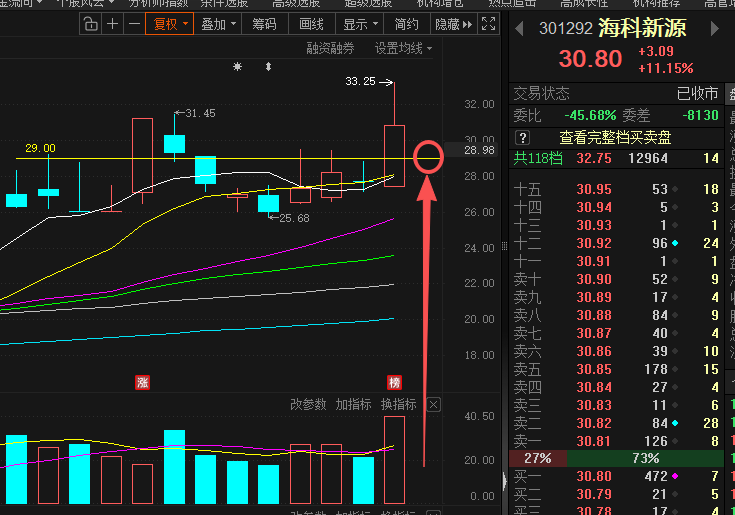The height and width of the screenshot is (515, 735).
Task: Click 改参数 in the volume panel
Action: pos(308,404)
